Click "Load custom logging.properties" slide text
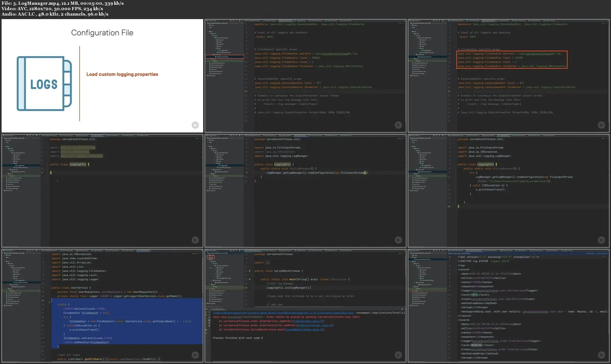The width and height of the screenshot is (611, 364). [122, 74]
